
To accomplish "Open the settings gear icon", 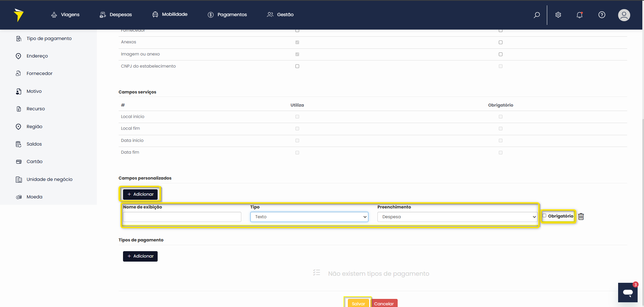I will point(558,15).
